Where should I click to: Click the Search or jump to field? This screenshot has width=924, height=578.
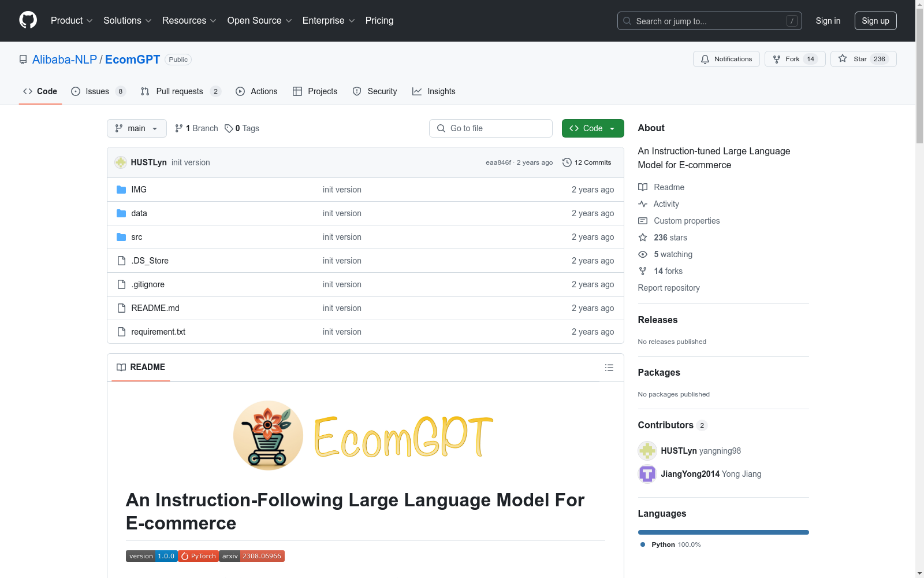point(710,21)
